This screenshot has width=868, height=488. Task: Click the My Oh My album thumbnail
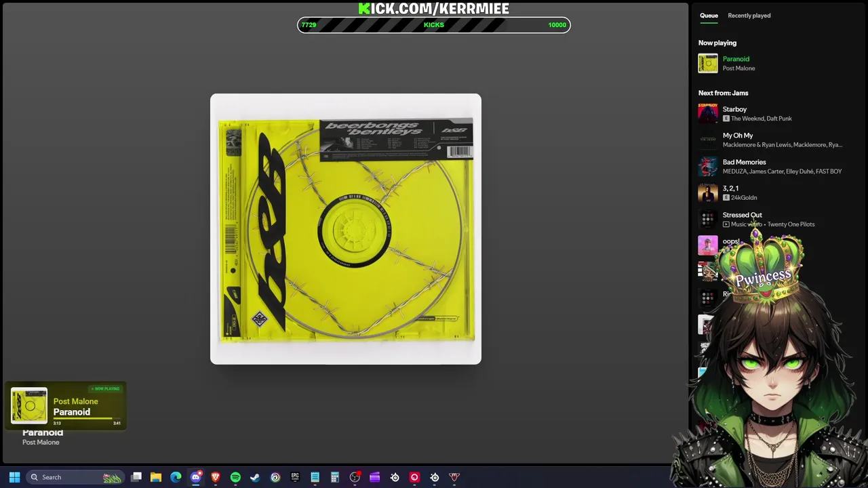(708, 140)
